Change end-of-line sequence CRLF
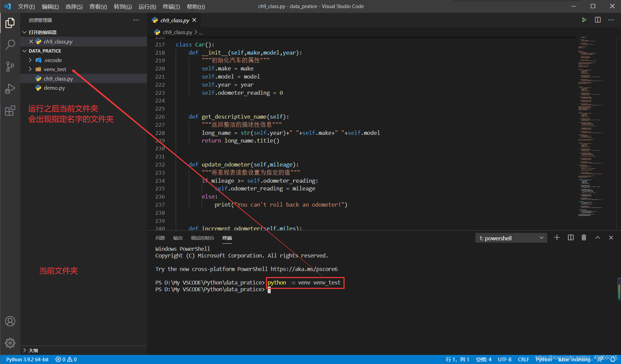Image resolution: width=621 pixels, height=364 pixels. tap(523, 360)
